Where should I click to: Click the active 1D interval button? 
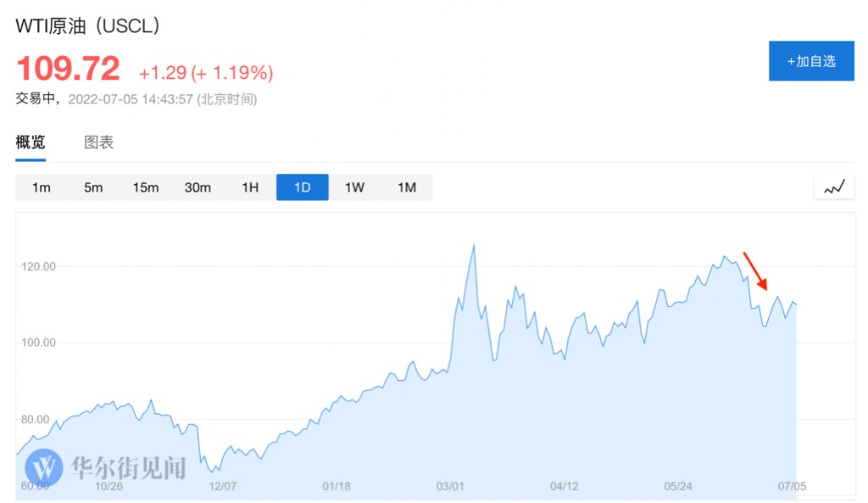tap(303, 187)
